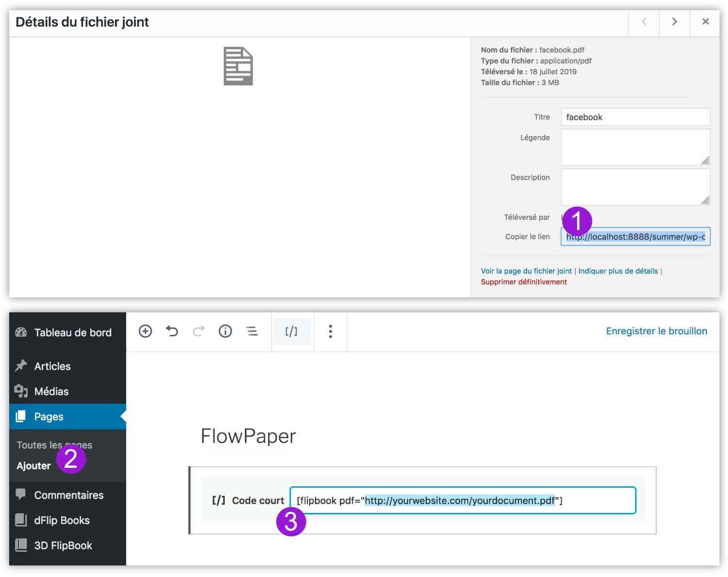
Task: Click into the Titre field containing facebook
Action: 635,117
